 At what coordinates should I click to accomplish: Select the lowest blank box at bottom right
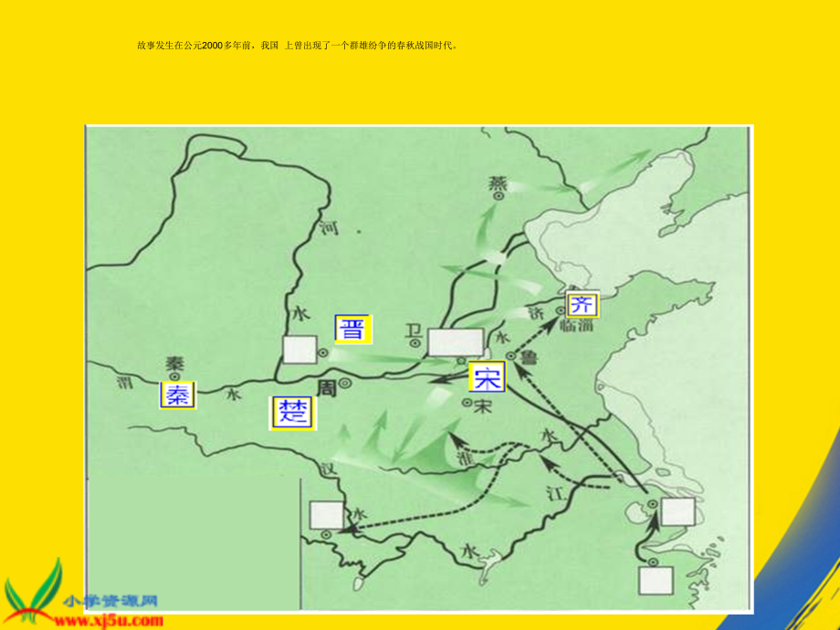(656, 581)
